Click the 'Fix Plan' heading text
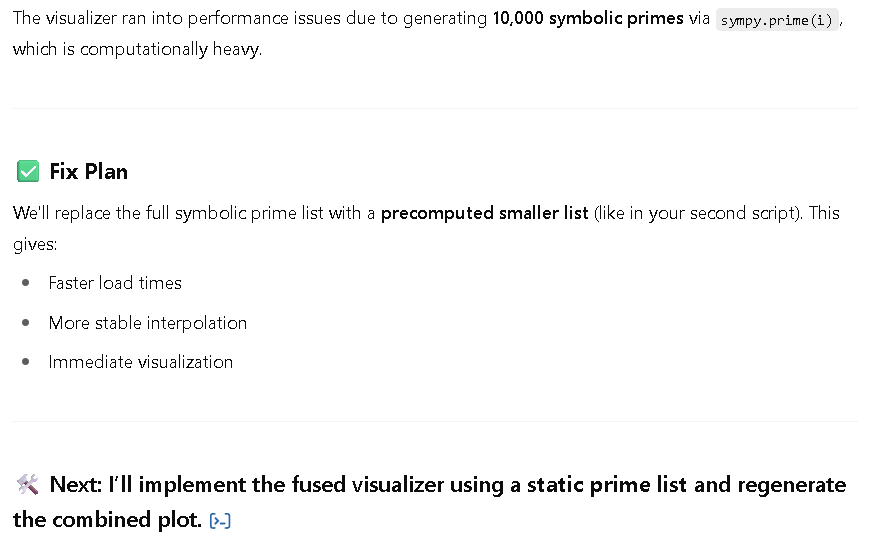Viewport: 873px width, 544px height. click(x=89, y=171)
